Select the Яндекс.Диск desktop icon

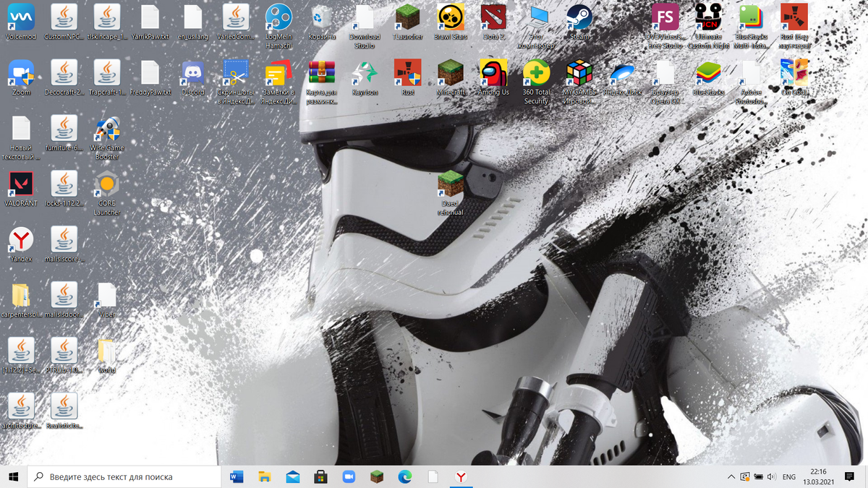tap(622, 77)
